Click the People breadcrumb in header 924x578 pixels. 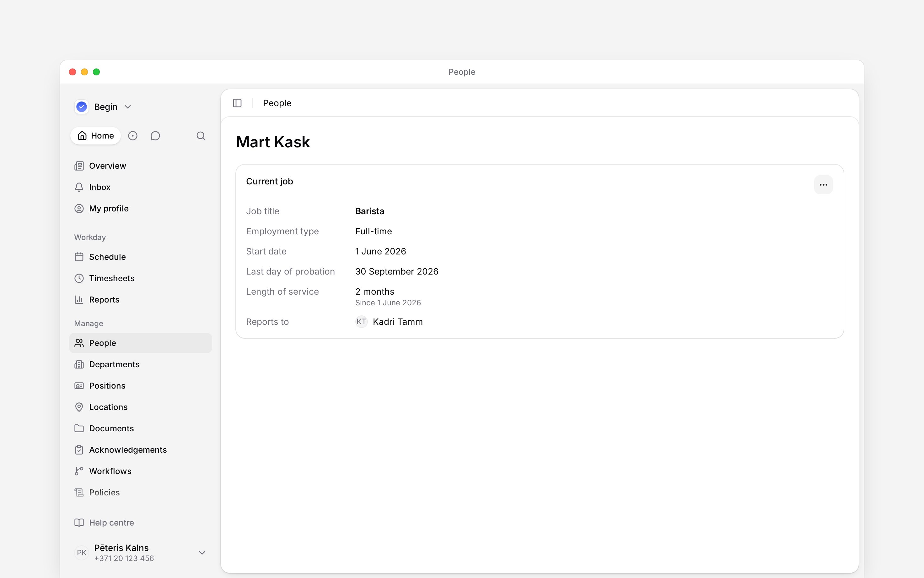tap(277, 103)
